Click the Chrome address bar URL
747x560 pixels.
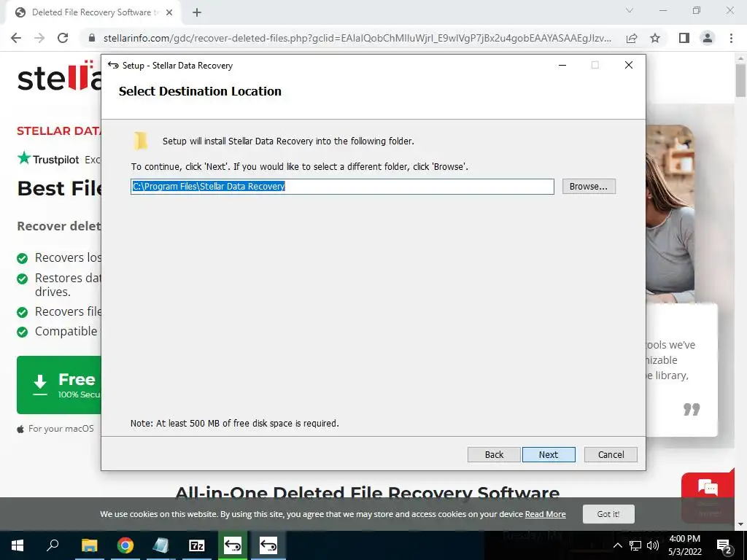[x=357, y=38]
